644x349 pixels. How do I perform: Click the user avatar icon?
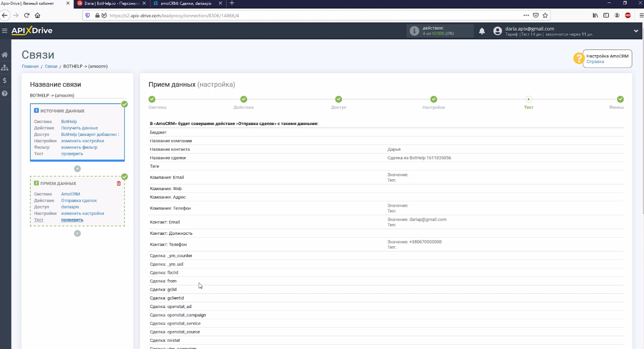click(x=497, y=31)
